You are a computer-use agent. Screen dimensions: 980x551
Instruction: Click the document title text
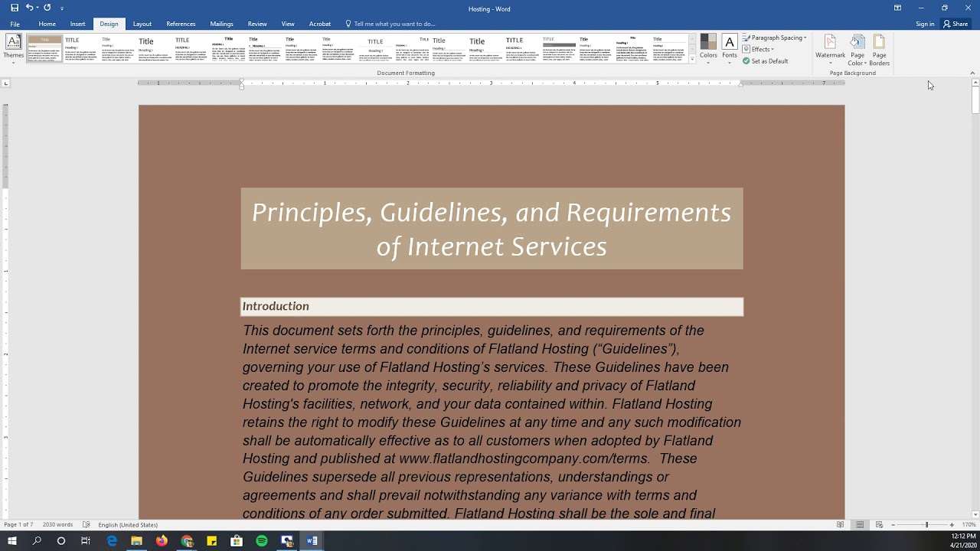pos(492,229)
